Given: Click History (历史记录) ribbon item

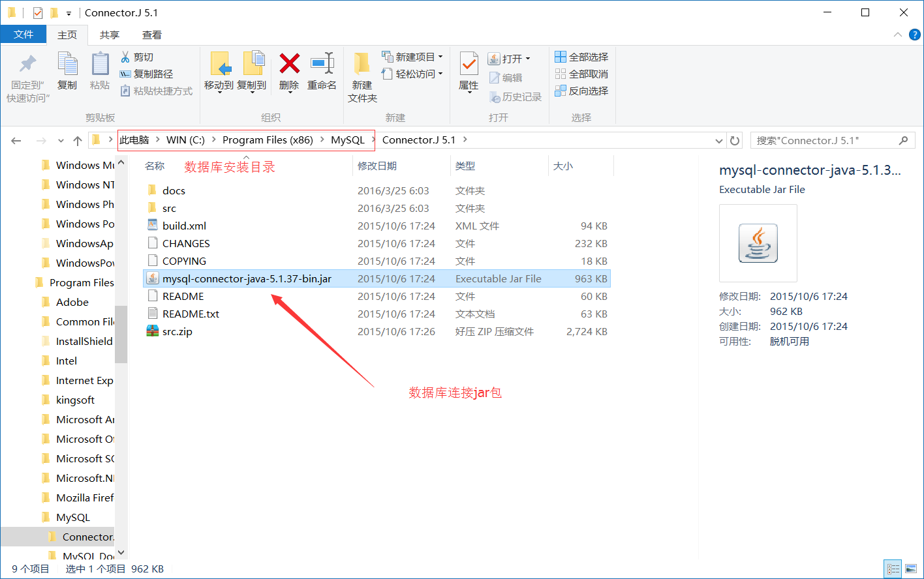Looking at the screenshot, I should point(516,97).
